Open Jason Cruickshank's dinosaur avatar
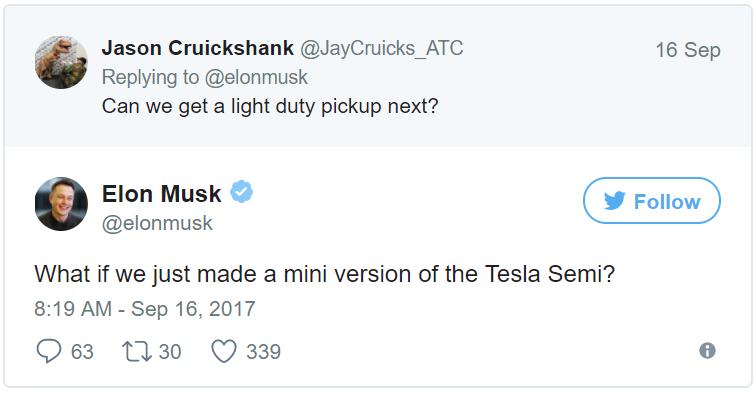 [x=61, y=62]
